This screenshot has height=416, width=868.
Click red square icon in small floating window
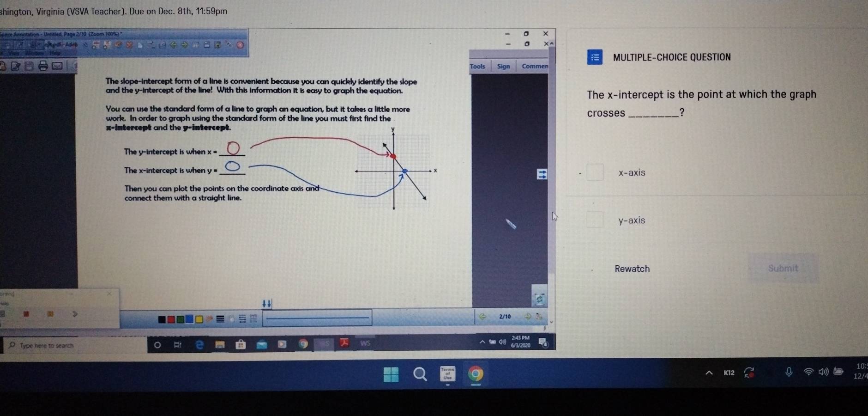tap(26, 314)
